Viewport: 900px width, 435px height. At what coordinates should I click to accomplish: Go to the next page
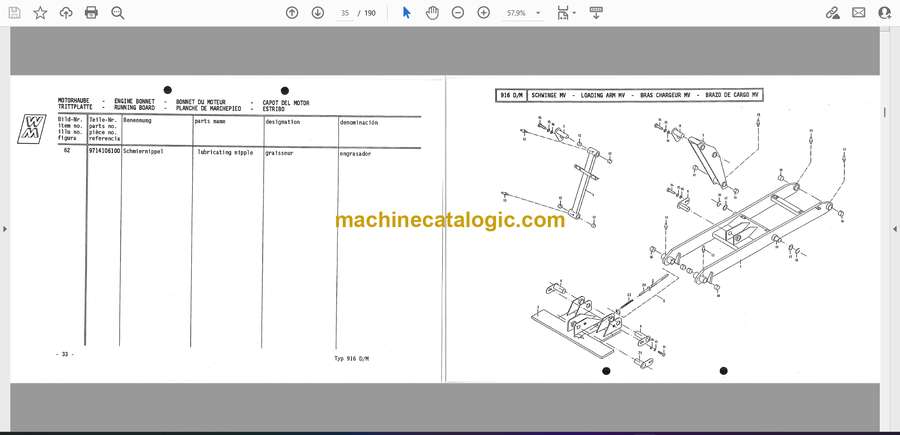pos(318,13)
